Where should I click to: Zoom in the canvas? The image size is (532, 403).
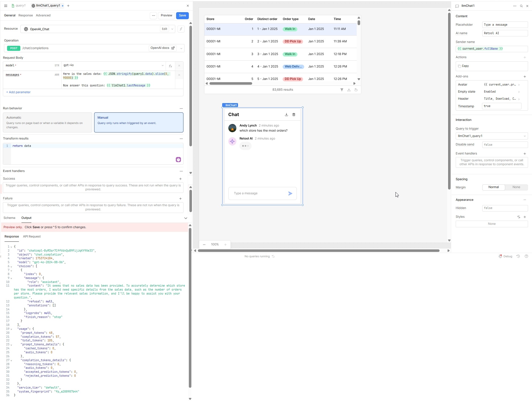tap(225, 245)
